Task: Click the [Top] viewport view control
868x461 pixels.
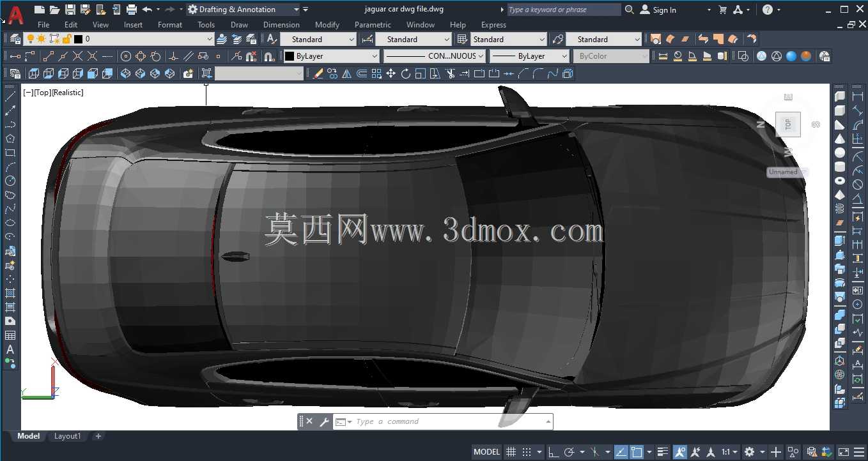Action: 42,93
